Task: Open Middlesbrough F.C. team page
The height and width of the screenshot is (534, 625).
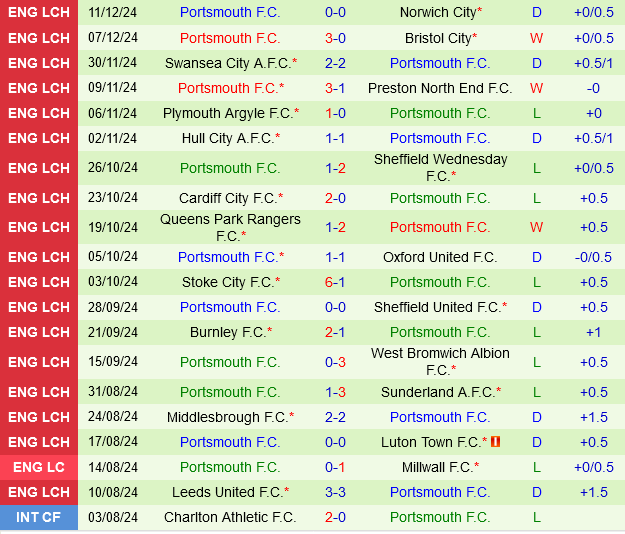Action: tap(227, 417)
